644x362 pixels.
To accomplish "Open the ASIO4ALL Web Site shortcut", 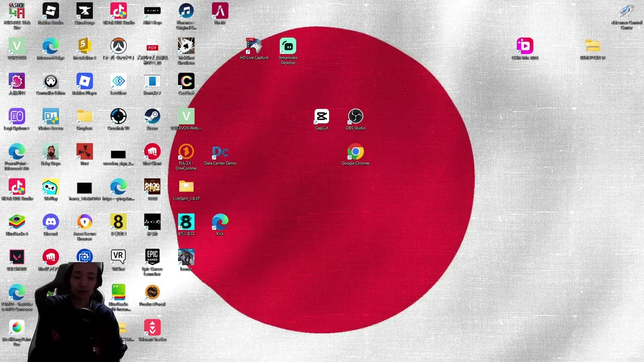I will pyautogui.click(x=17, y=11).
